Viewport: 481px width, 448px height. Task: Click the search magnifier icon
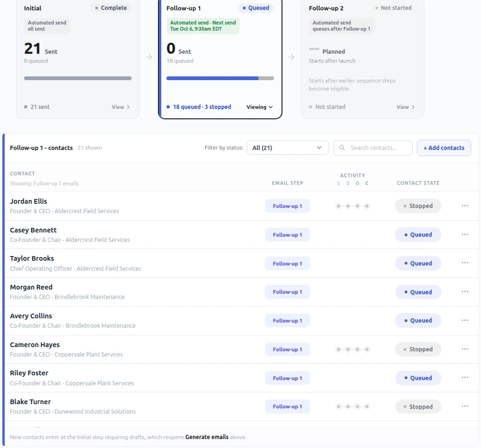pos(342,148)
